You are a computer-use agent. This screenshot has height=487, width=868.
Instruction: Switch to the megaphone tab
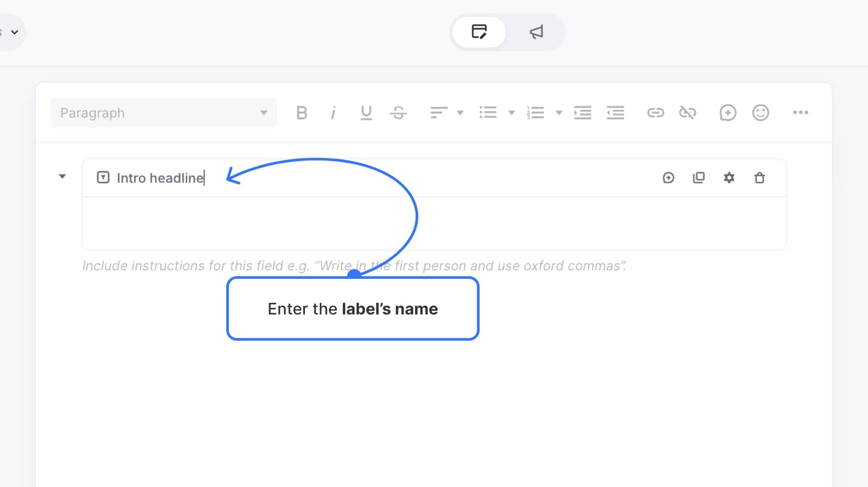tap(536, 32)
